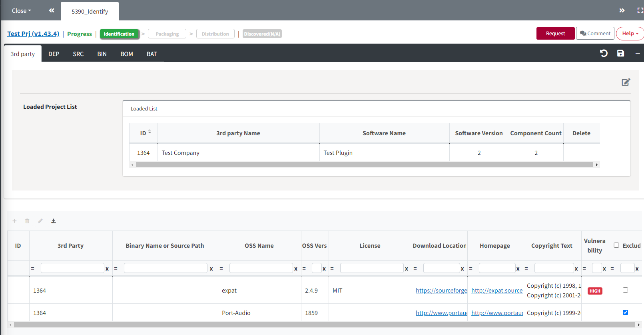
Task: Click bottom grid horizontal scrollbar
Action: [324, 325]
